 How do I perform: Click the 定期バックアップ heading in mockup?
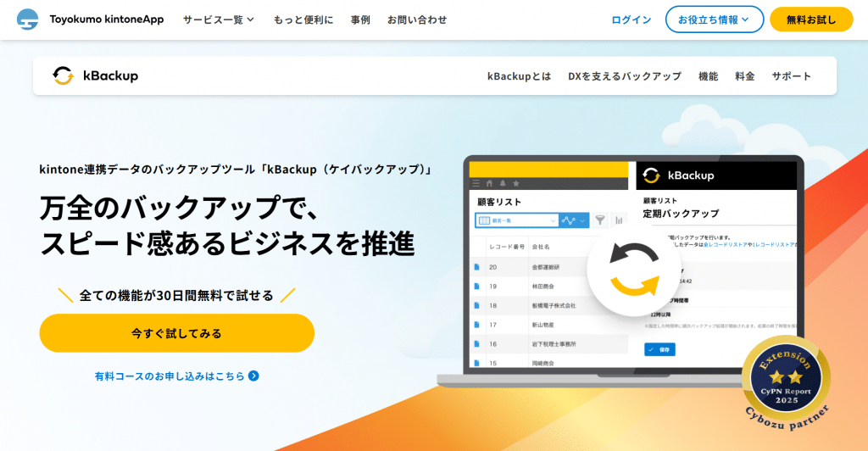coord(681,214)
